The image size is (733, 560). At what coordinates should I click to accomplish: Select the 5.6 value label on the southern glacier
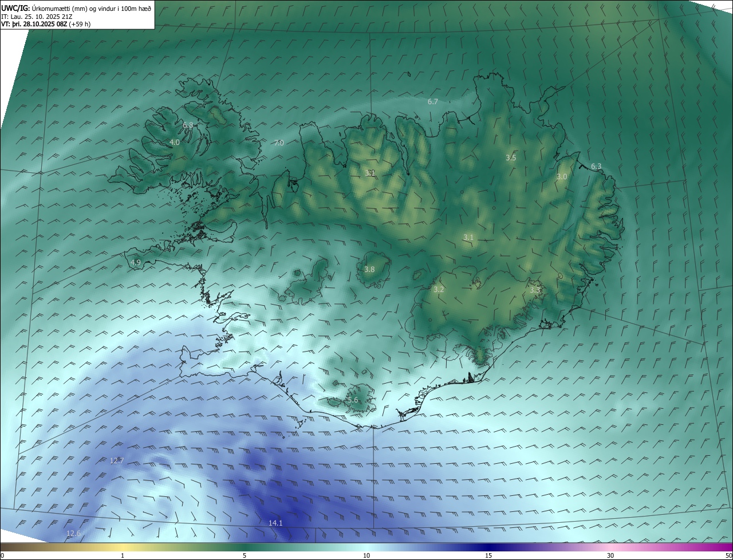tap(352, 400)
